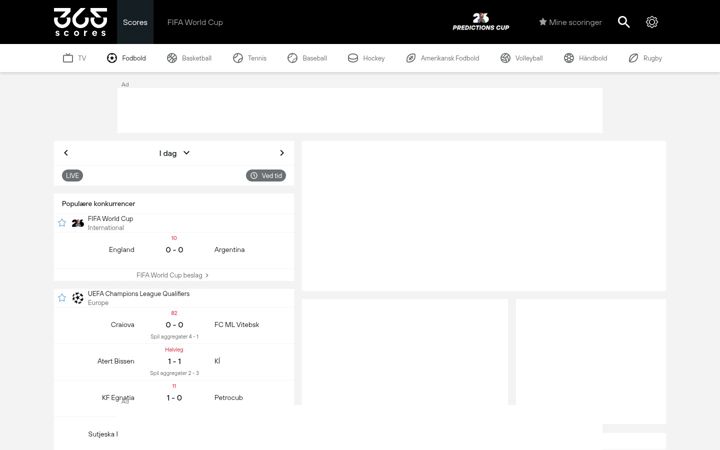Favorite UEFA Champions League Qualifiers star
The height and width of the screenshot is (450, 720).
point(62,298)
